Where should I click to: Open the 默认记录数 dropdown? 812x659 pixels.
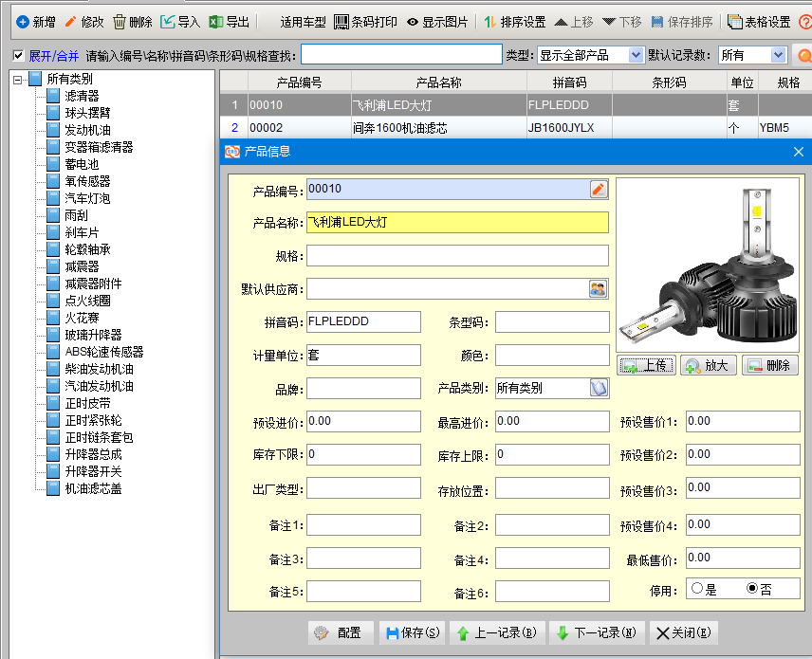[778, 56]
